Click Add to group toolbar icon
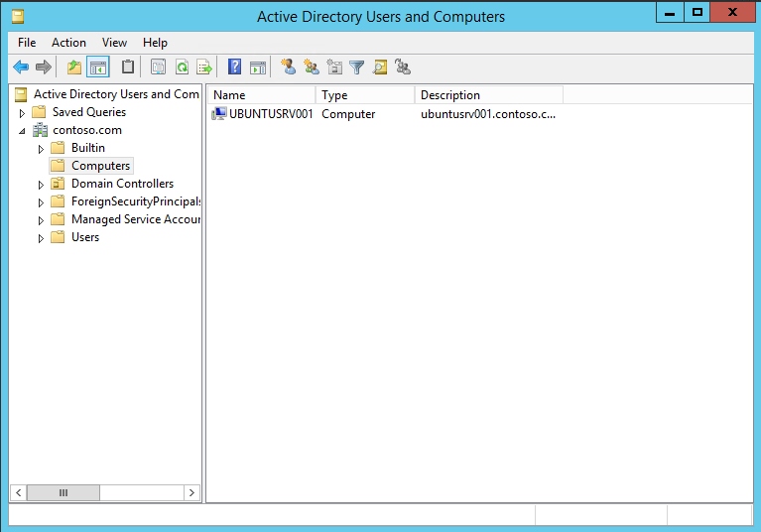 pos(403,66)
